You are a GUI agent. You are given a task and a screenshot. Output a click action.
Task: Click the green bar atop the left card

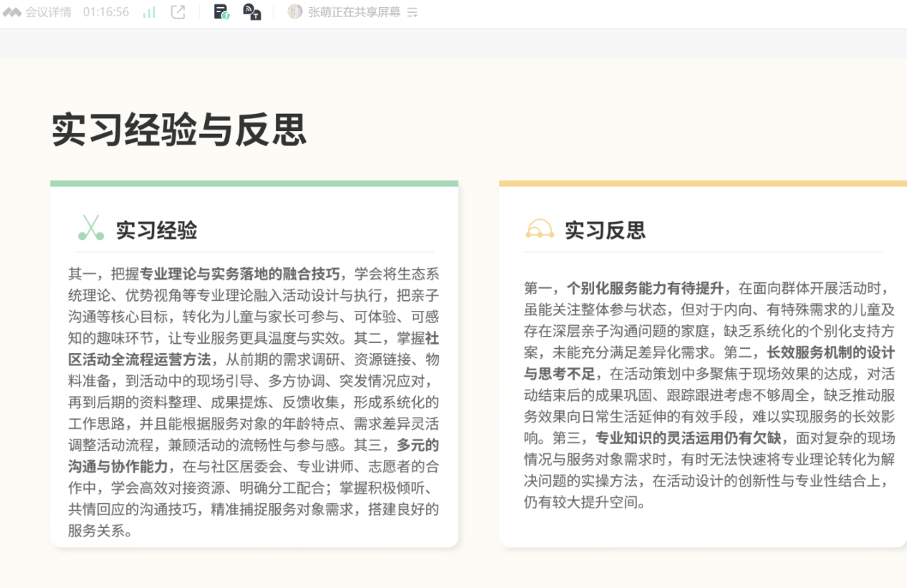254,183
